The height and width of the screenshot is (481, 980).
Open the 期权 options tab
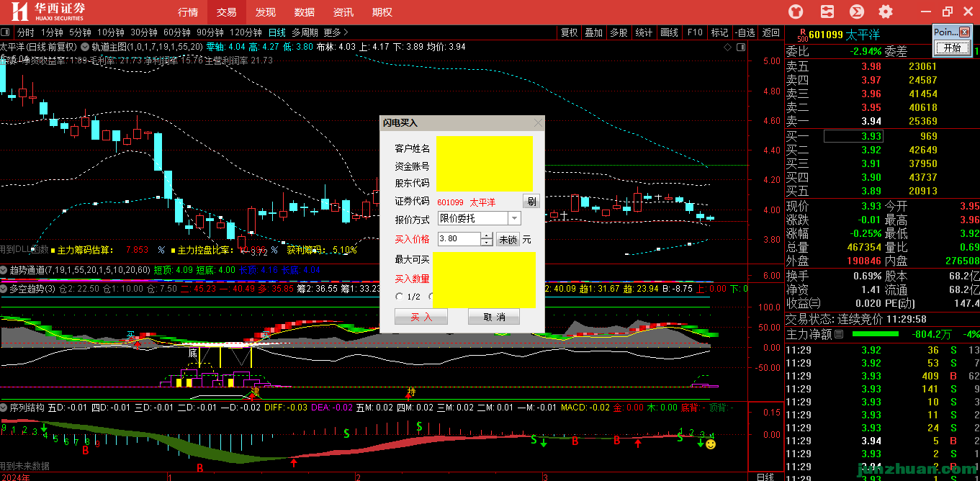pos(382,12)
